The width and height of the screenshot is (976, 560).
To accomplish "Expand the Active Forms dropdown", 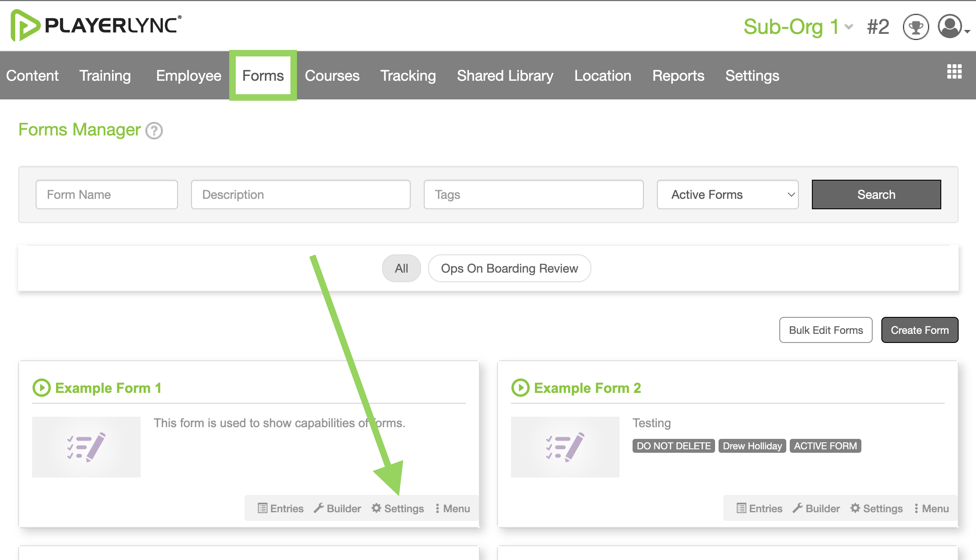I will click(x=728, y=194).
